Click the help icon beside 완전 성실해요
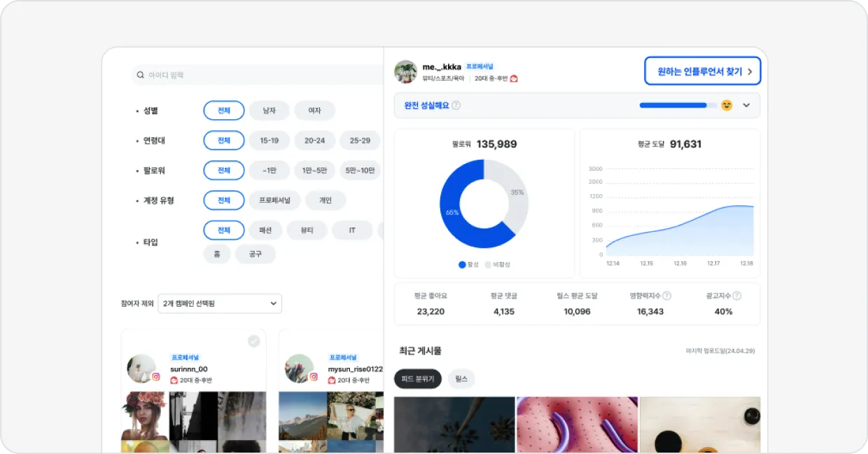Viewport: 868px width, 454px height. coord(456,105)
